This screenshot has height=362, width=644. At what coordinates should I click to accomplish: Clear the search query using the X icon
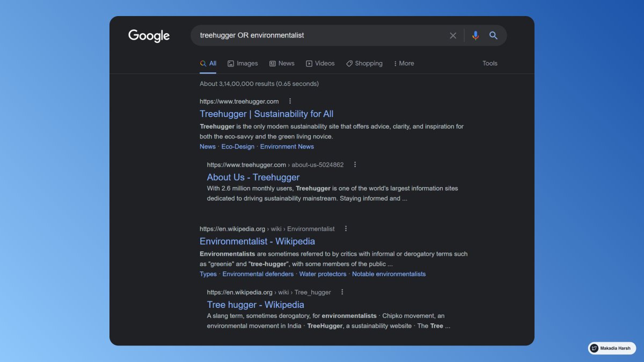(453, 35)
